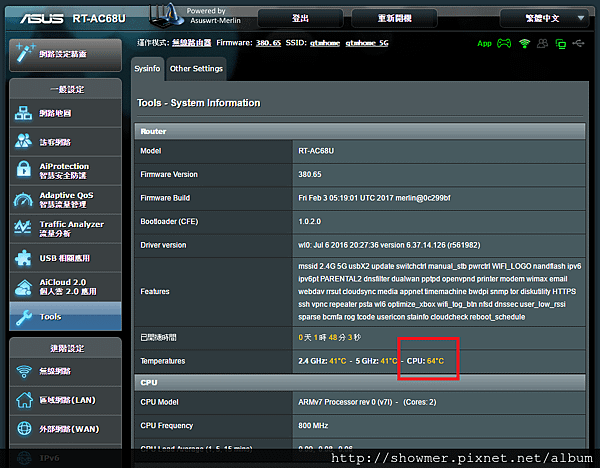Open LAN house icon in sidebar
600x468 pixels.
pyautogui.click(x=24, y=400)
